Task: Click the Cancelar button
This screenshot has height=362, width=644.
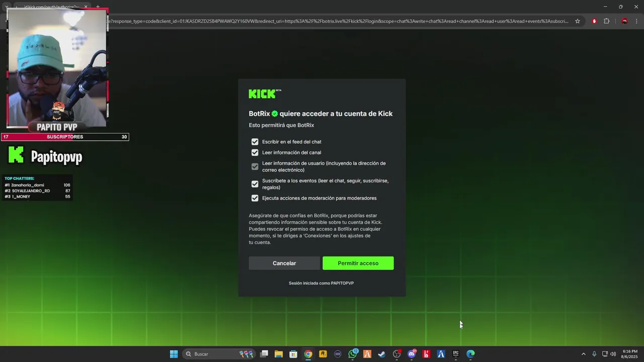Action: (284, 263)
